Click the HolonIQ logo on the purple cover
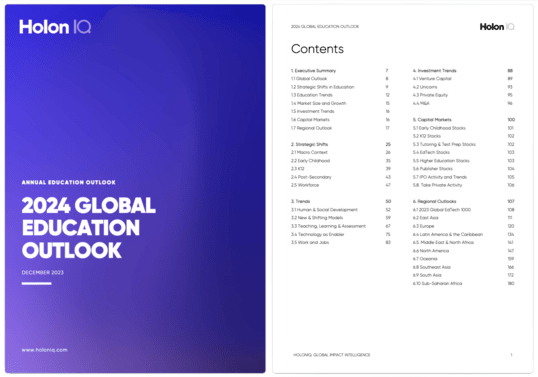Screen dimensions: 538x377 pos(55,27)
